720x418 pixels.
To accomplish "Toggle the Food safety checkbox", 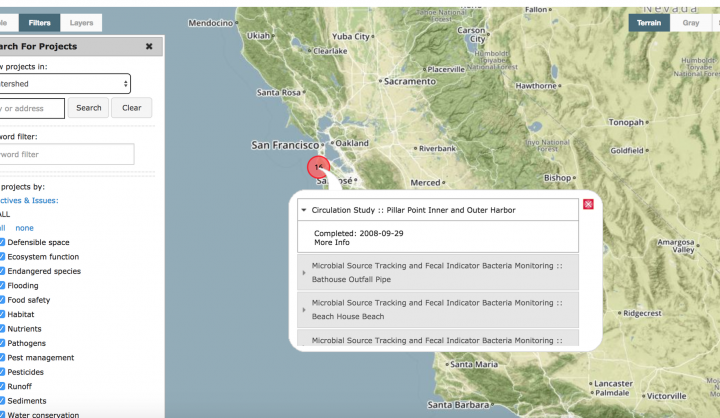I will (2, 300).
